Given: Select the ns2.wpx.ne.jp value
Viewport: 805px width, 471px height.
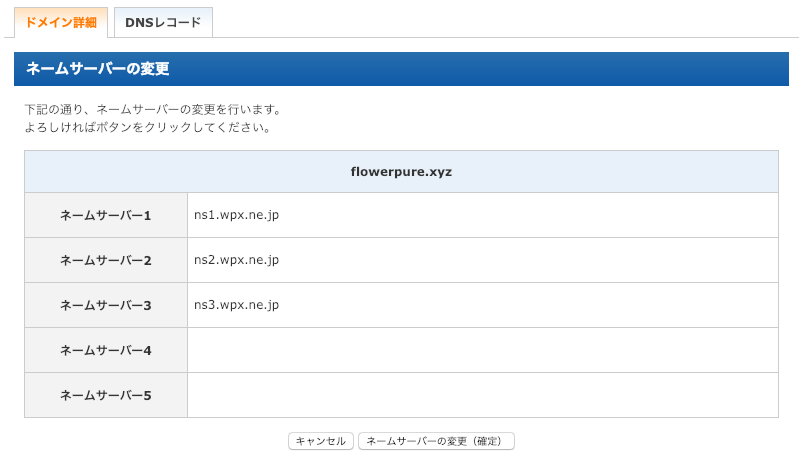Looking at the screenshot, I should click(x=236, y=260).
